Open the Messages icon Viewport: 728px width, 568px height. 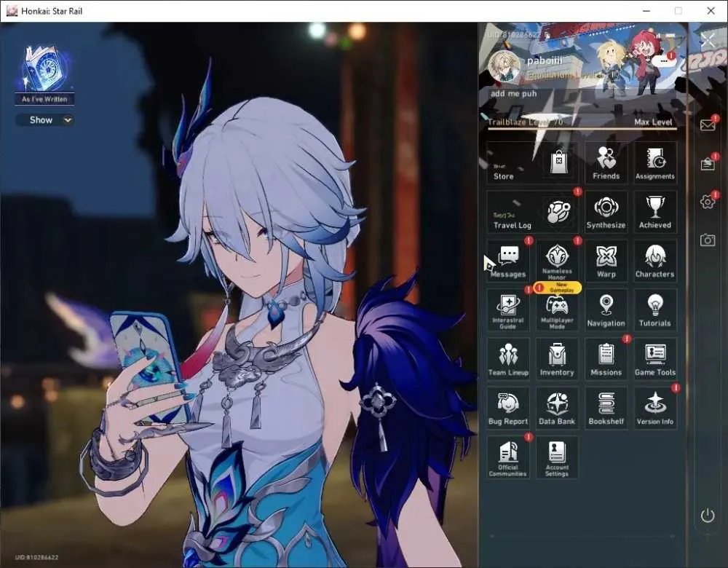pos(508,261)
